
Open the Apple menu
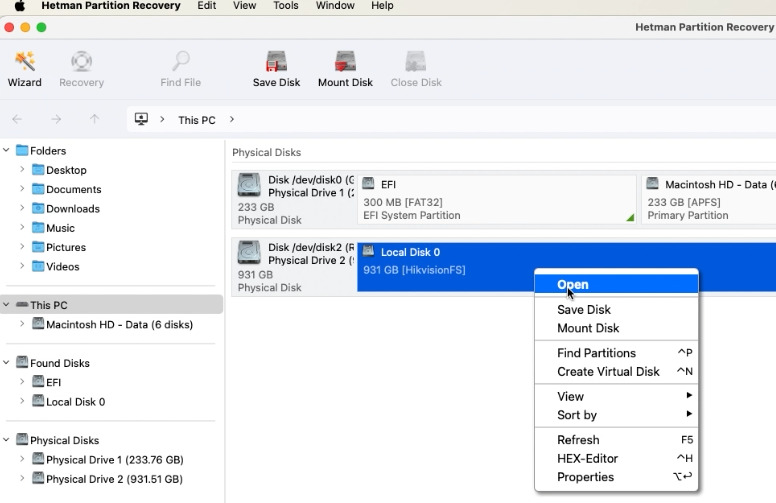click(x=19, y=5)
